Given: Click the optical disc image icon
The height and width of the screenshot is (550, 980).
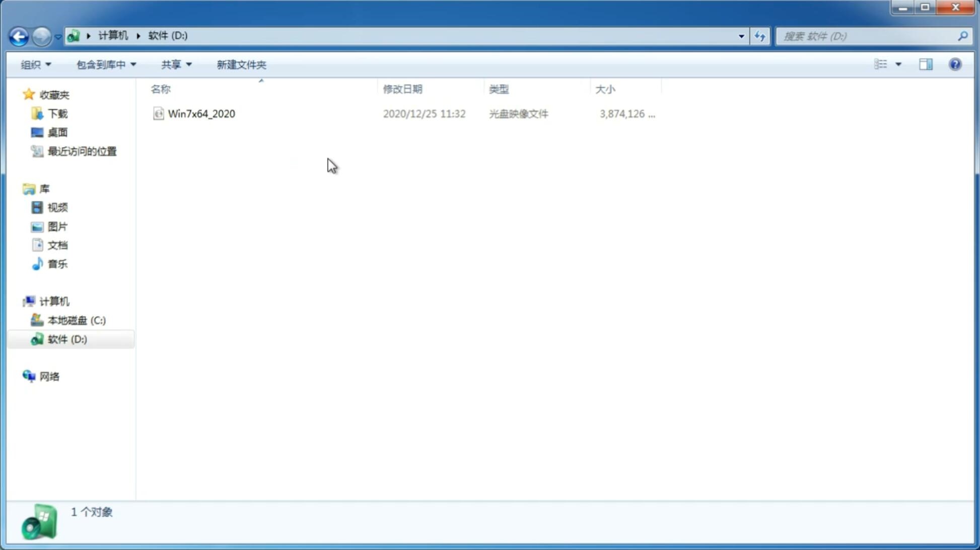Looking at the screenshot, I should (158, 114).
